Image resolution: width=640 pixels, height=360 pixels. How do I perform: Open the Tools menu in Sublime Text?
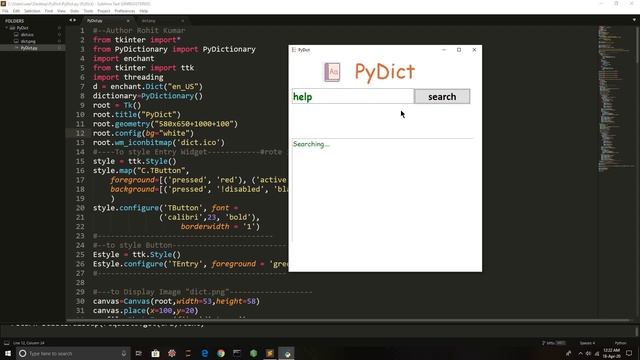point(88,11)
